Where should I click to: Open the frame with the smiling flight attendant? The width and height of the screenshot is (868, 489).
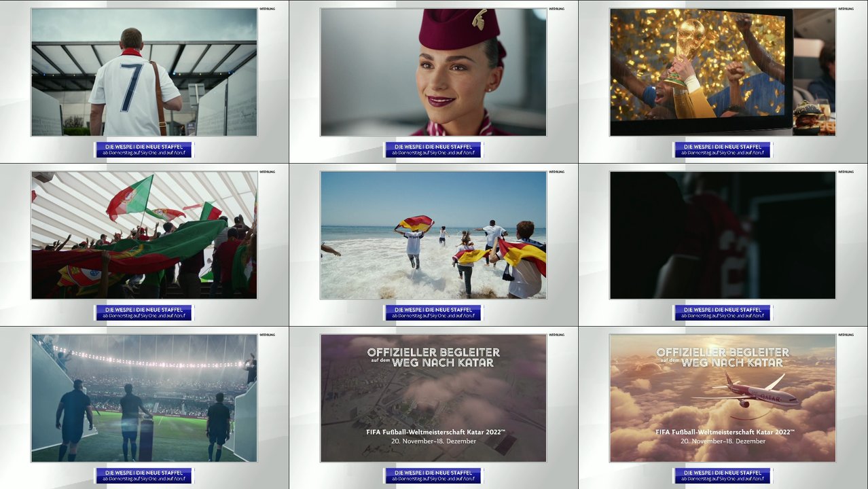pos(433,72)
